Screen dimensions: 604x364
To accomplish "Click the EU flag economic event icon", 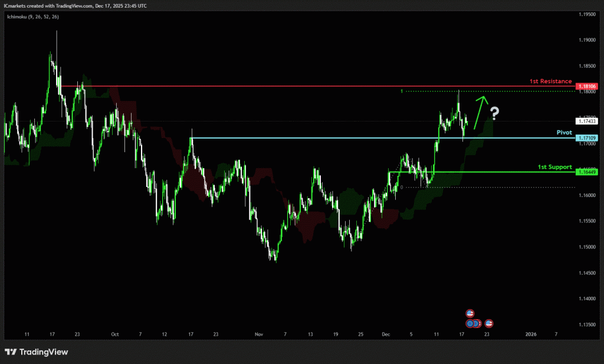I will tap(470, 323).
